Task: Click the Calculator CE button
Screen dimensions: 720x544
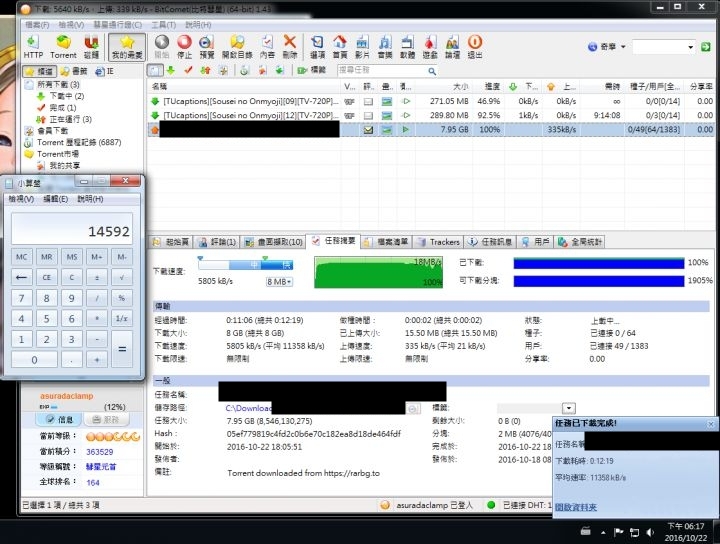Action: point(46,277)
